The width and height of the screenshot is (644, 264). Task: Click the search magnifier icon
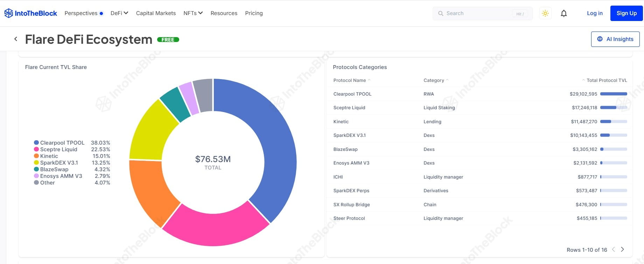pos(441,13)
